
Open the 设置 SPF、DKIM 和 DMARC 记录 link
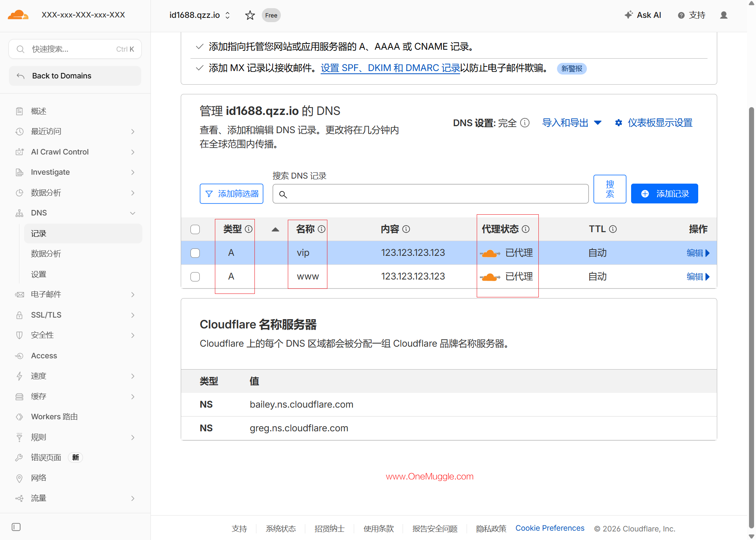click(x=390, y=68)
